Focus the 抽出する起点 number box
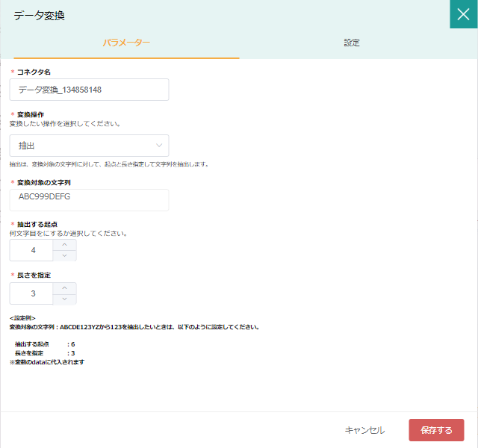478x448 pixels. [x=34, y=250]
